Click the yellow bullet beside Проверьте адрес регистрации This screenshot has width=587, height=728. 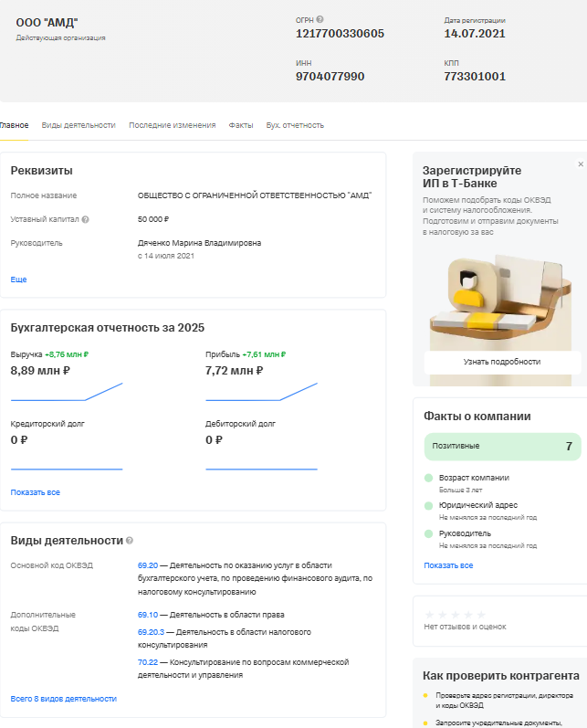click(x=425, y=695)
